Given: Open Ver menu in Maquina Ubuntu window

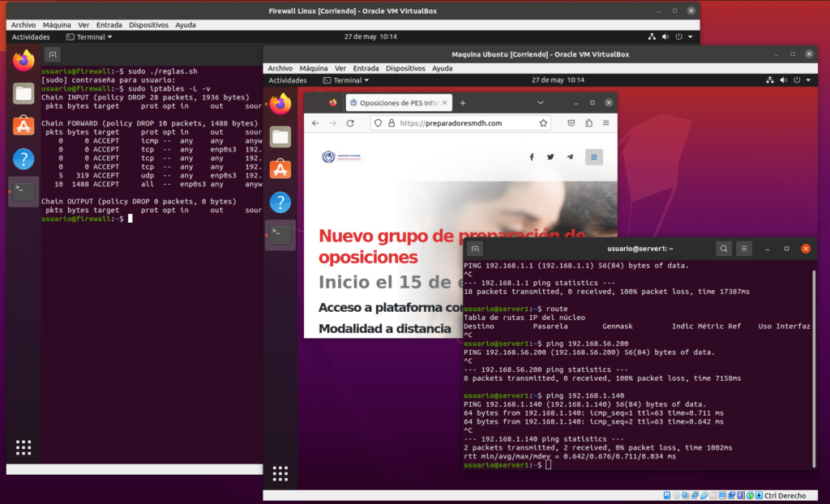Looking at the screenshot, I should pos(340,68).
